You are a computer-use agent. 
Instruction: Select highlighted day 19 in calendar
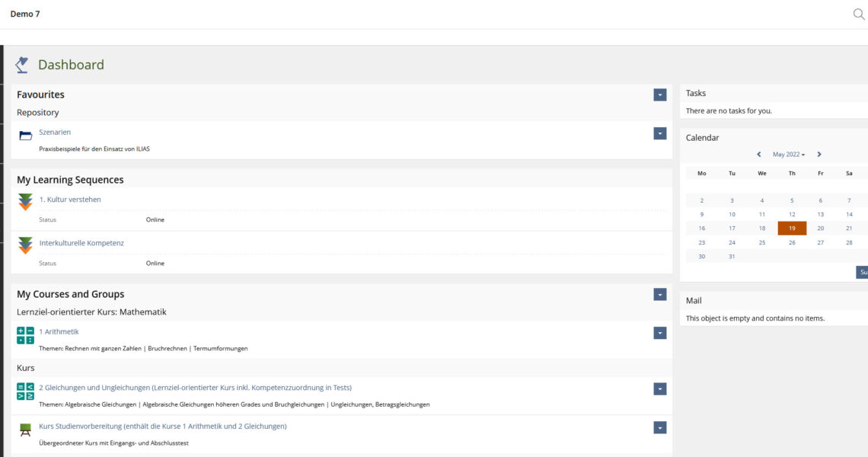(792, 228)
